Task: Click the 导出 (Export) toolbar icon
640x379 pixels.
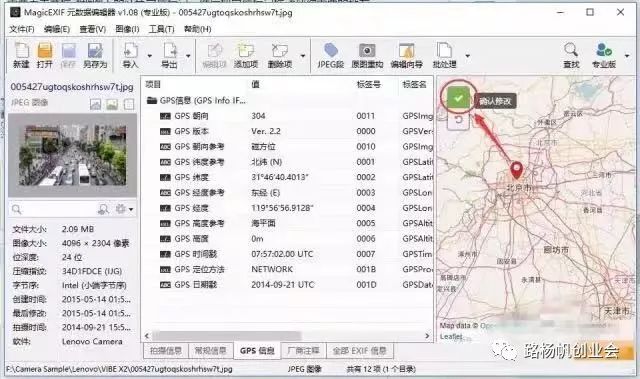Action: point(169,55)
